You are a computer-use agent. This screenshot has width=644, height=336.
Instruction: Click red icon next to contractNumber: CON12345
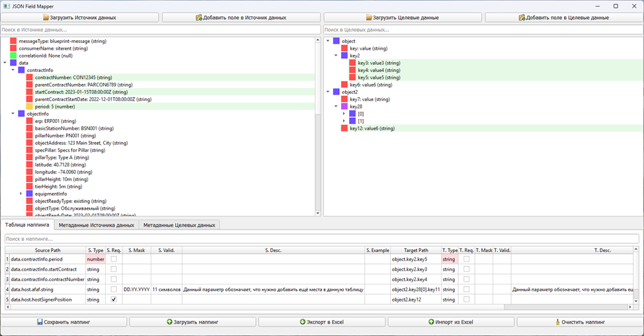(x=29, y=77)
